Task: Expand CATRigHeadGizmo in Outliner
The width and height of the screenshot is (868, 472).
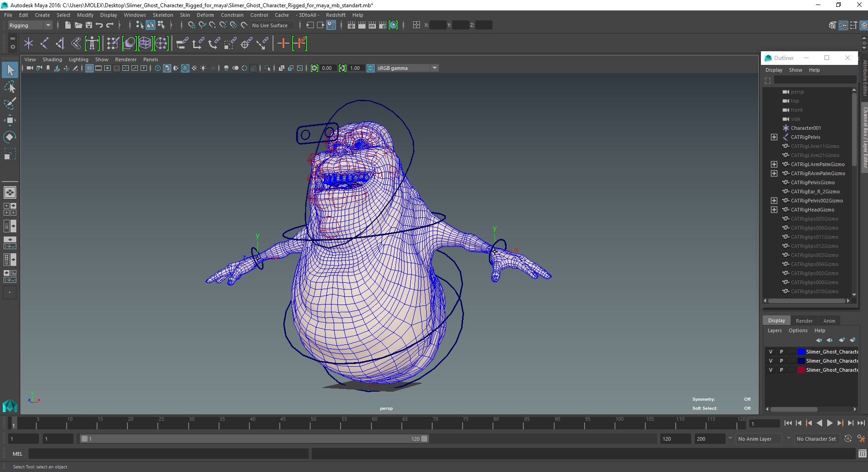Action: tap(774, 210)
